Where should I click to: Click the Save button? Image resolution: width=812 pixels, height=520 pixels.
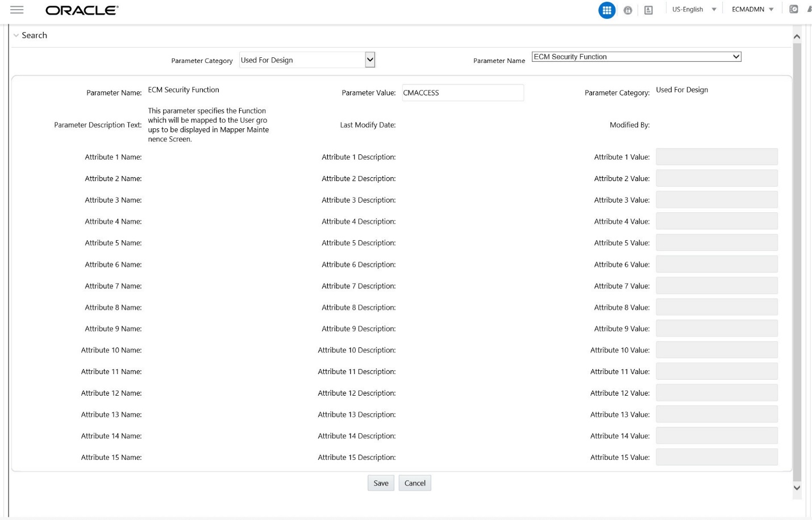381,483
